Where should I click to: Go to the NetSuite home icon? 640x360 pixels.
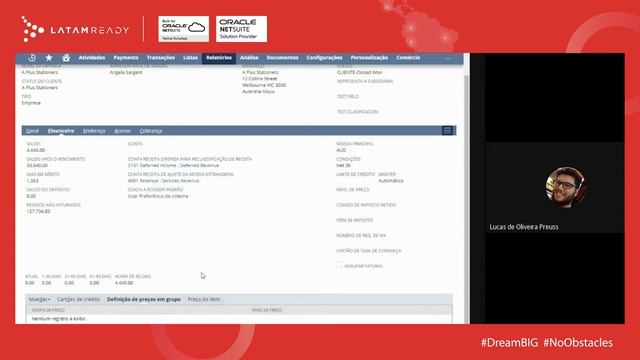tap(66, 58)
